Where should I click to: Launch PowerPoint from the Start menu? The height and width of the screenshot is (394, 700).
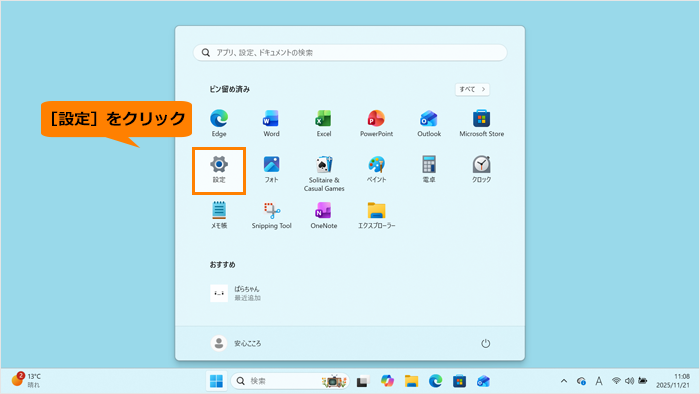click(x=376, y=124)
